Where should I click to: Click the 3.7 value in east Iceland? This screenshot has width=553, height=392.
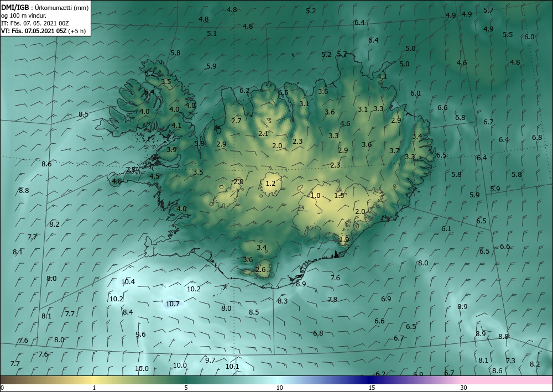coord(394,150)
